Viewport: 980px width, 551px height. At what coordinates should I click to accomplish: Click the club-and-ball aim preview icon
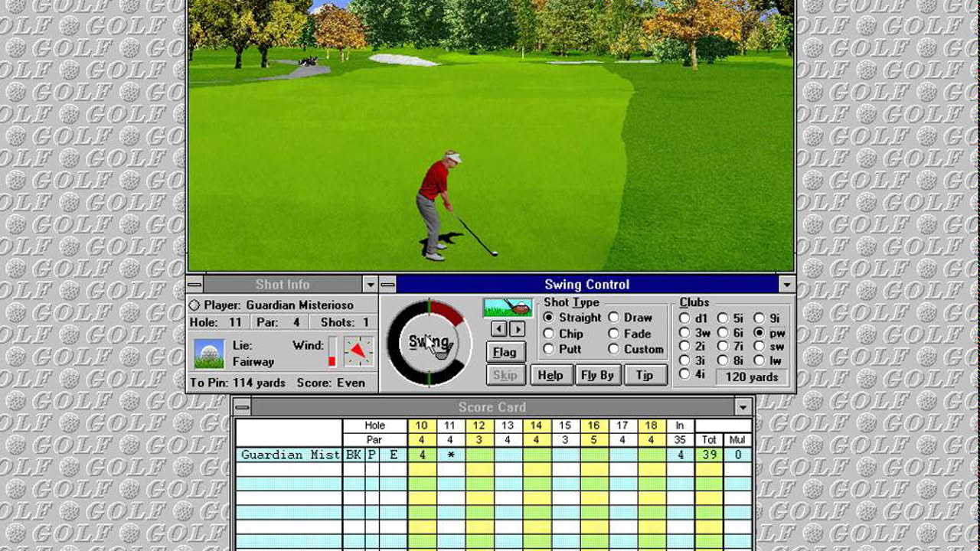click(x=508, y=308)
